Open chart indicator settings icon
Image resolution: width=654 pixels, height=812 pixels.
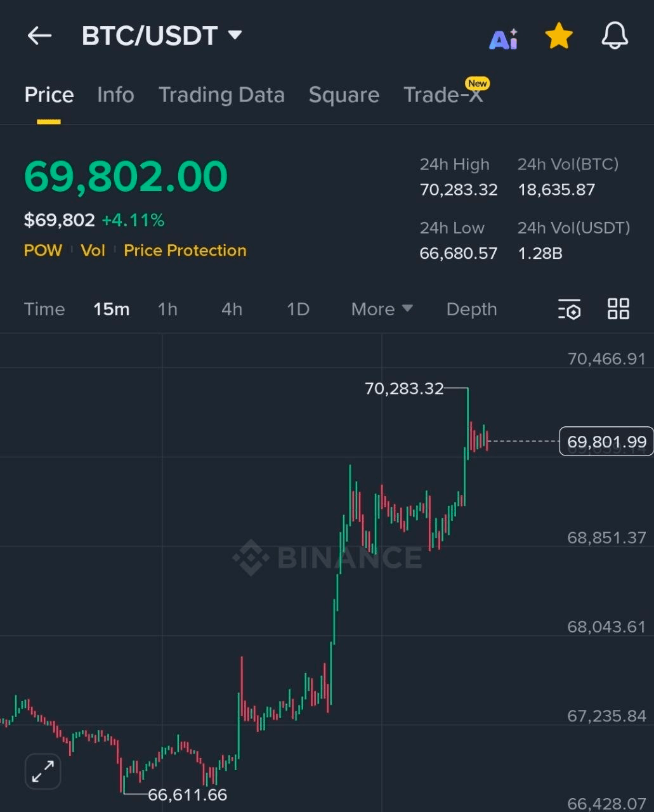click(569, 310)
